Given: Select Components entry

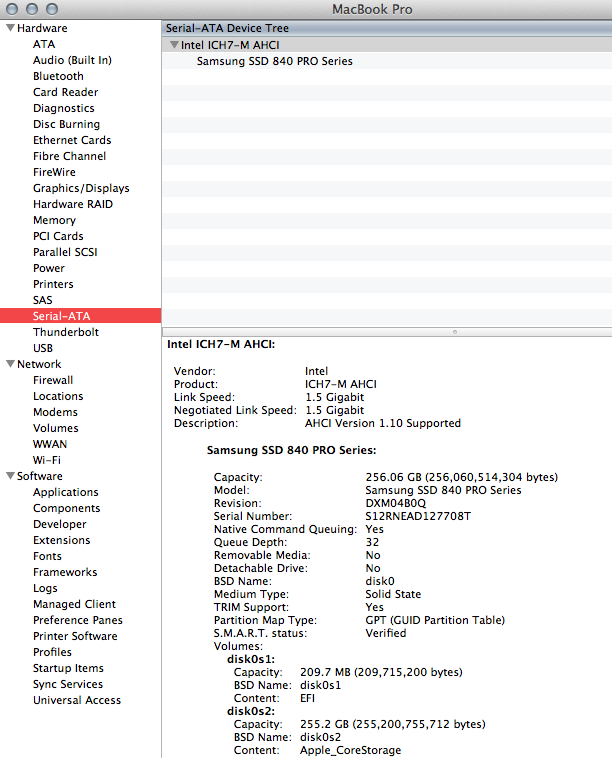Looking at the screenshot, I should [x=67, y=508].
